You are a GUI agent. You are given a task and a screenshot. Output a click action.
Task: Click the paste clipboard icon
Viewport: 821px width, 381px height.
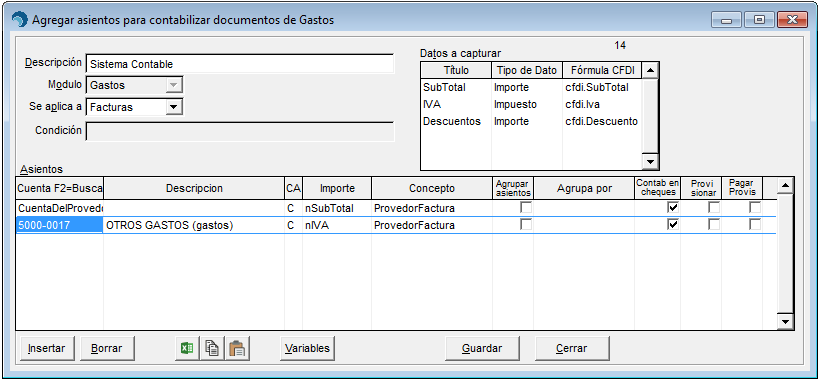pyautogui.click(x=237, y=348)
